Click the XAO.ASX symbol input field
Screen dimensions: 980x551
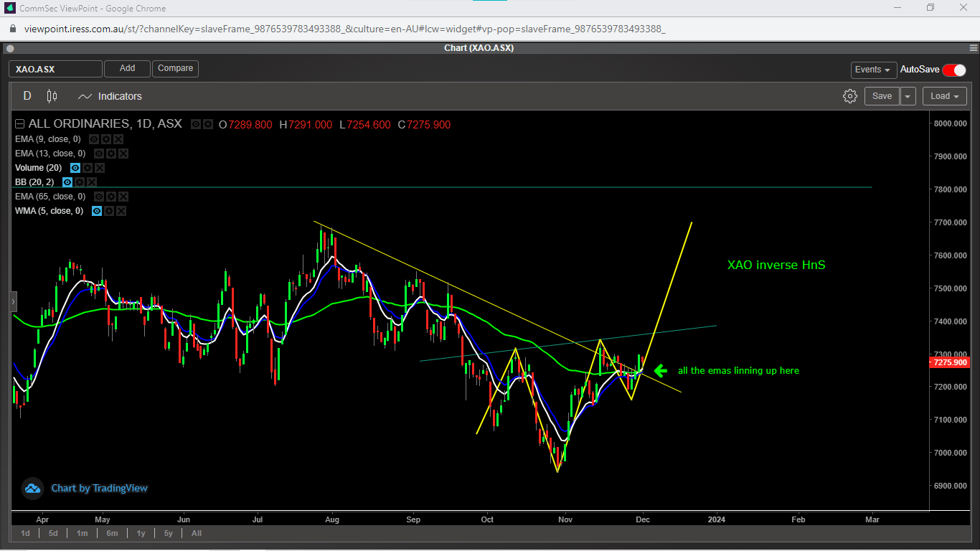tap(56, 69)
